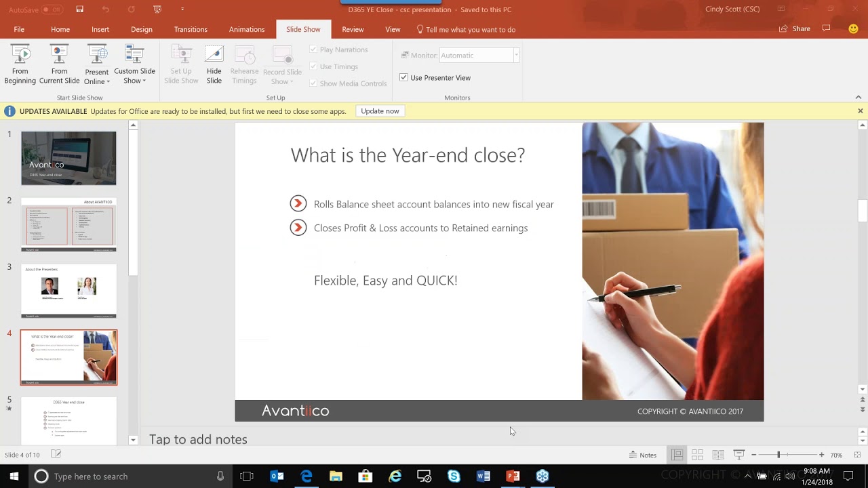Open Skype from the taskbar
The width and height of the screenshot is (868, 488).
coord(454,476)
